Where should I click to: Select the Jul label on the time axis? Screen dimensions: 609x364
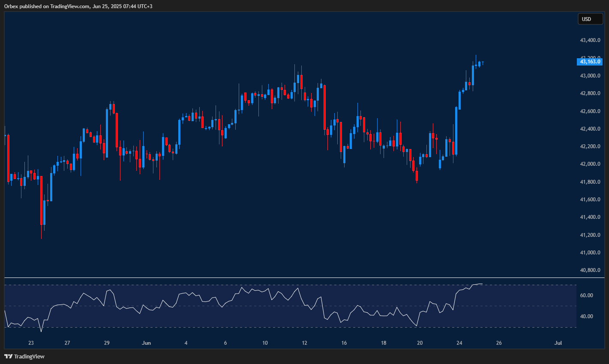point(558,343)
